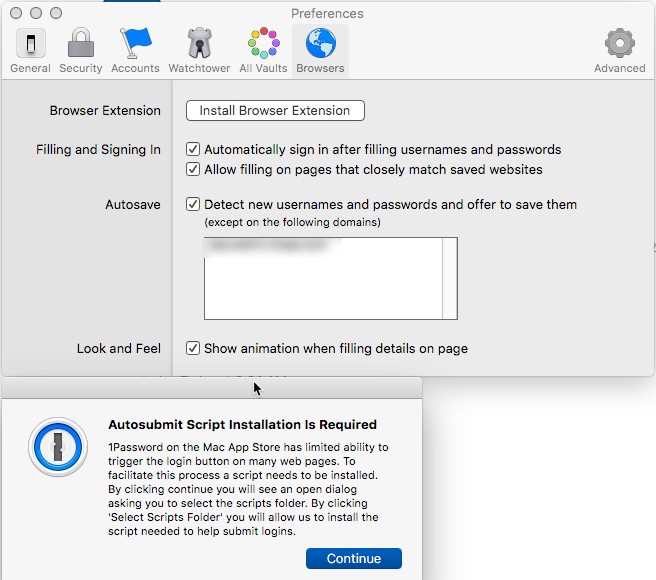The width and height of the screenshot is (656, 580).
Task: Zoom the Preferences window
Action: click(56, 13)
